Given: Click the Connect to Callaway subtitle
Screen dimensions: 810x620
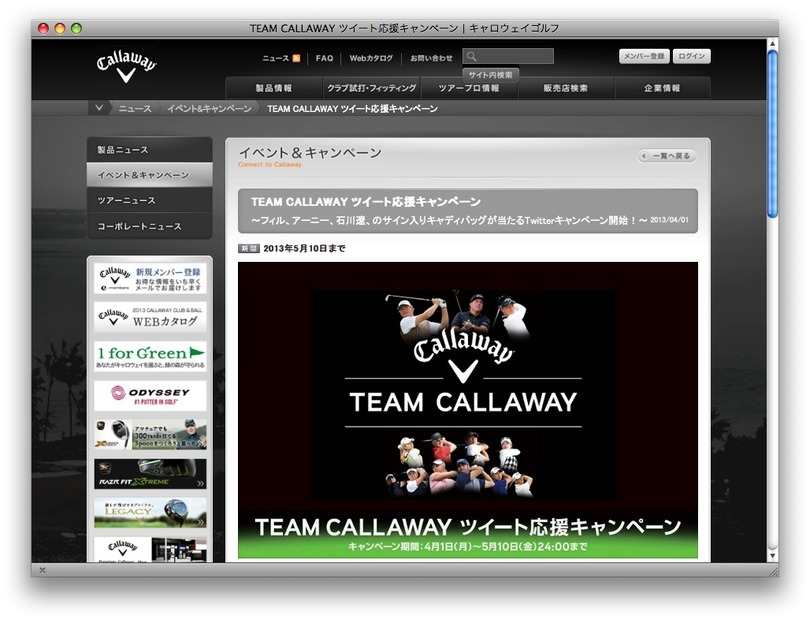Looking at the screenshot, I should point(270,164).
